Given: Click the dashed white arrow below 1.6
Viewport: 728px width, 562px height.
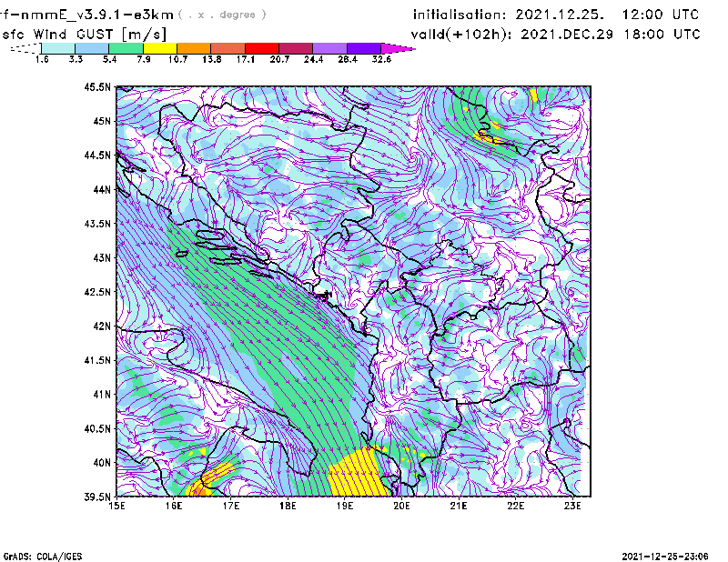Looking at the screenshot, I should click(25, 48).
